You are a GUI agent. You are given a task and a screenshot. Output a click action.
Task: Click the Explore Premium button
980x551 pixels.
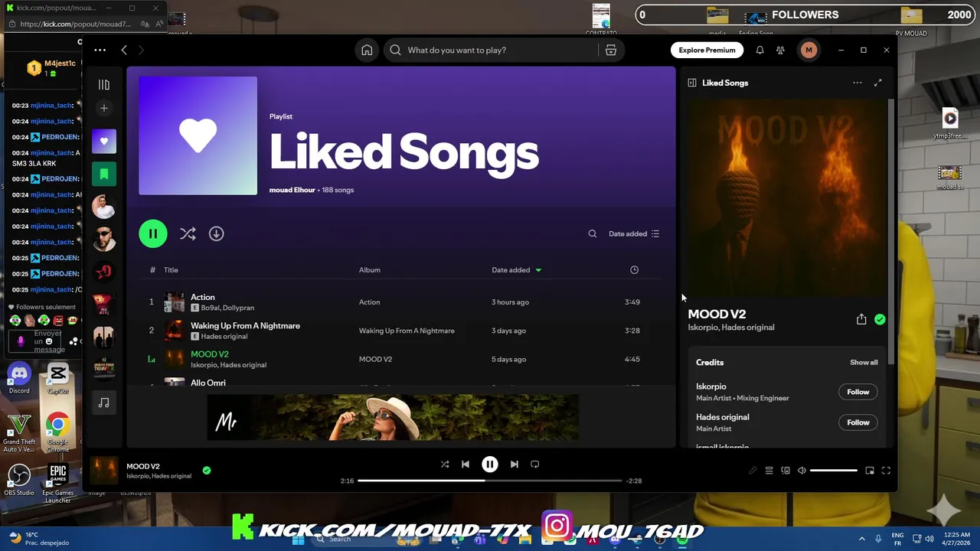(x=707, y=50)
